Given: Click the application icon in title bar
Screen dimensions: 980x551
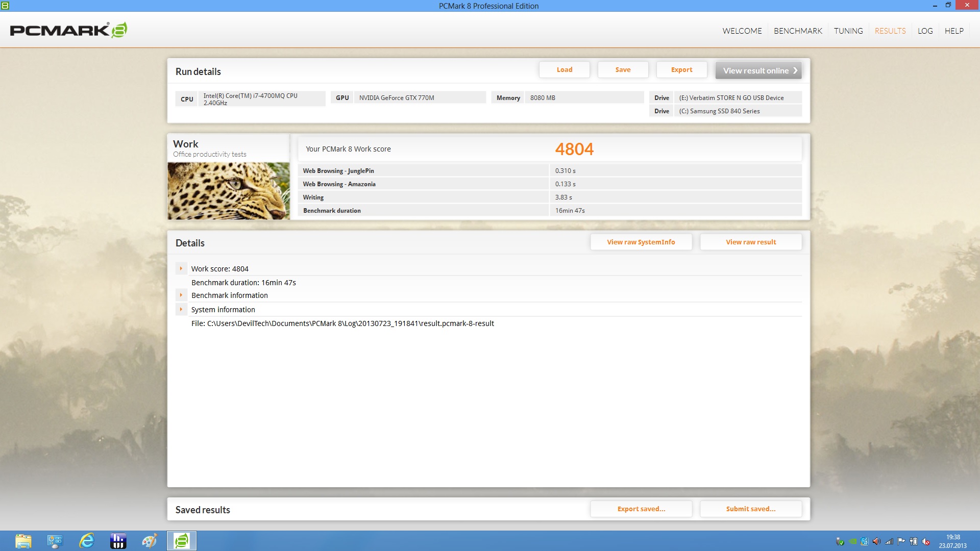Looking at the screenshot, I should coord(5,6).
